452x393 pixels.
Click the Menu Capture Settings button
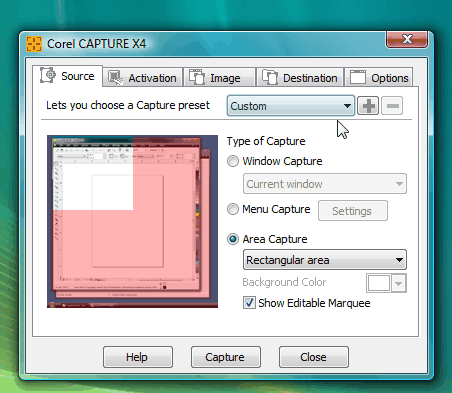tap(353, 211)
